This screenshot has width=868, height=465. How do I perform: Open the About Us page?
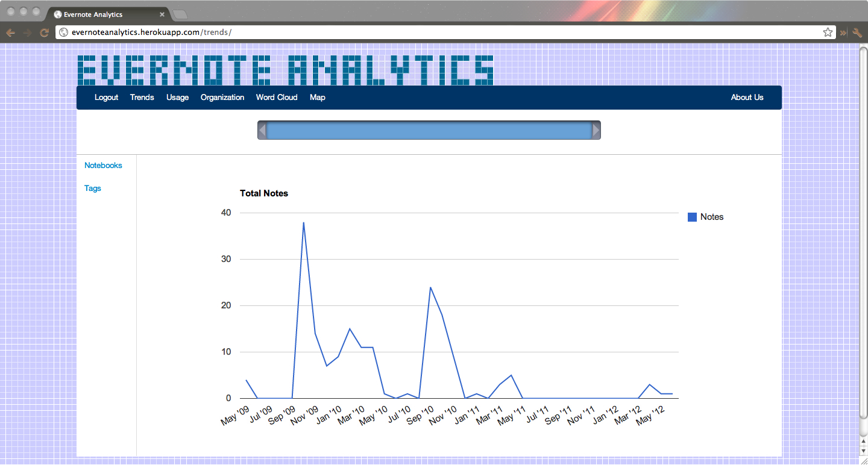pos(747,98)
